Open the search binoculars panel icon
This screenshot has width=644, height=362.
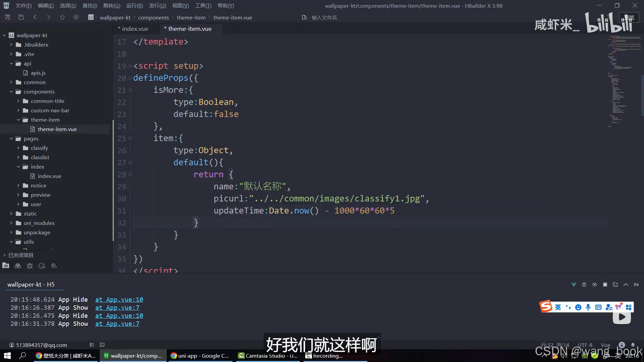point(18,266)
